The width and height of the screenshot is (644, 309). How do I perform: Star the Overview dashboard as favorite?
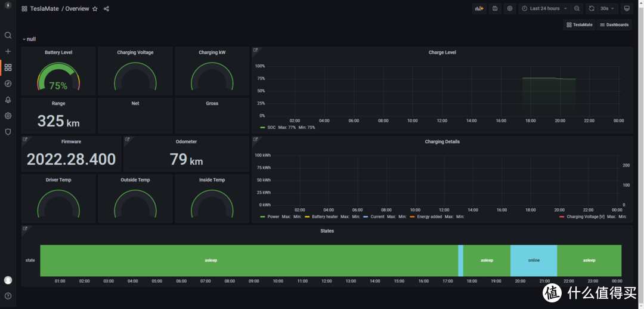pos(95,9)
